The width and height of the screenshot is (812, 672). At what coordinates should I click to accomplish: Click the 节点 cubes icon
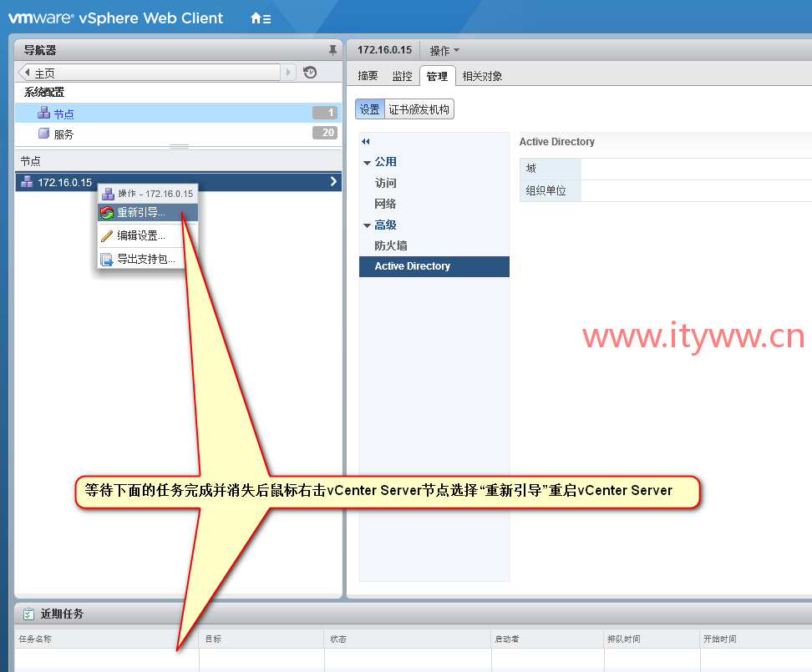coord(44,113)
